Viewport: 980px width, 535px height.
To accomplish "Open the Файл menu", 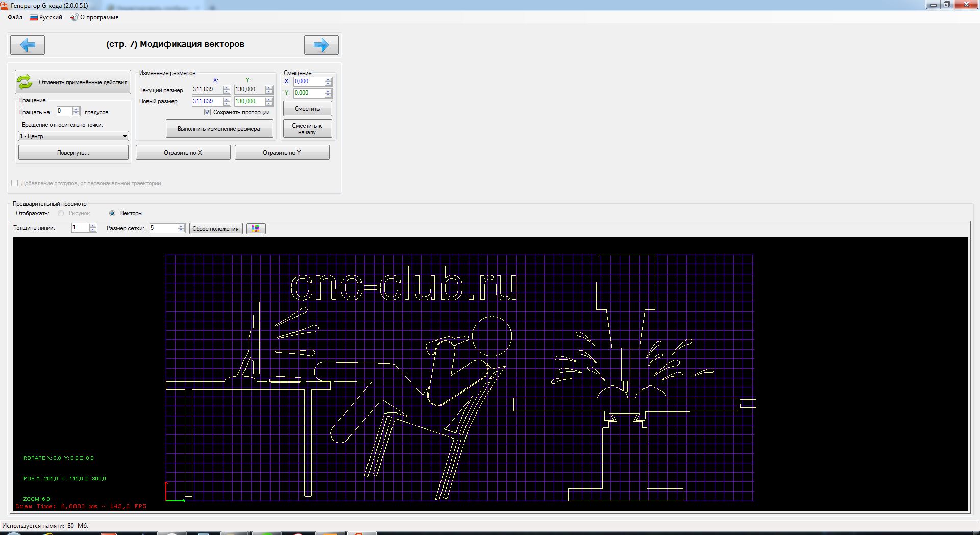I will click(x=15, y=17).
